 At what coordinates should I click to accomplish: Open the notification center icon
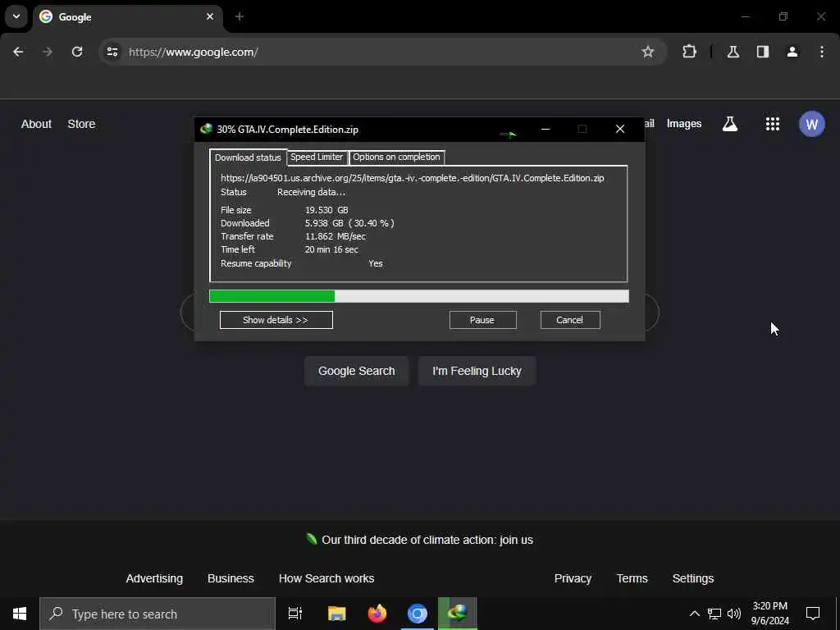coord(813,614)
